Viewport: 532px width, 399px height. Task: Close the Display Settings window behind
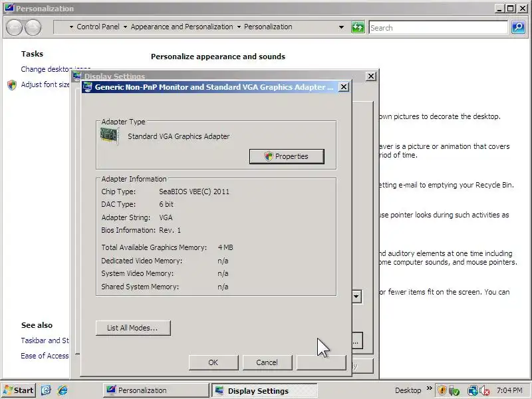tap(371, 76)
